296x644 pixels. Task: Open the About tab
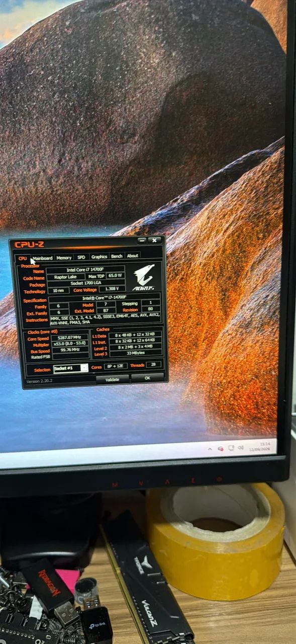click(132, 256)
